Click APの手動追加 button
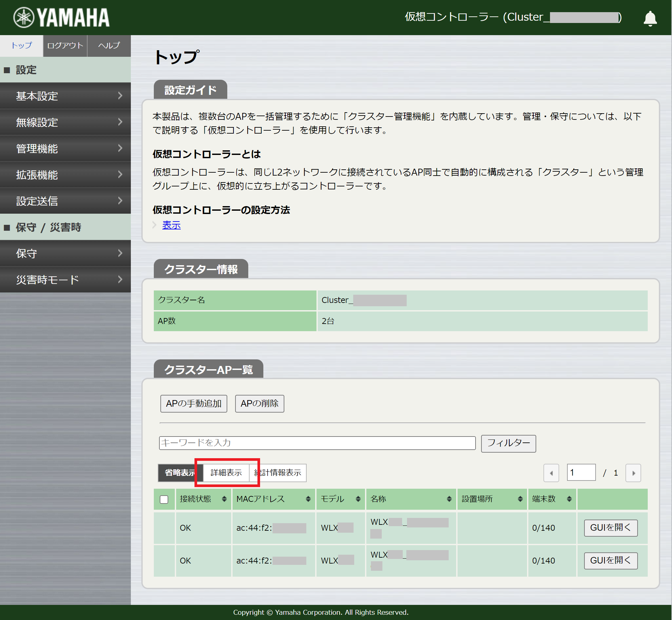 [194, 403]
